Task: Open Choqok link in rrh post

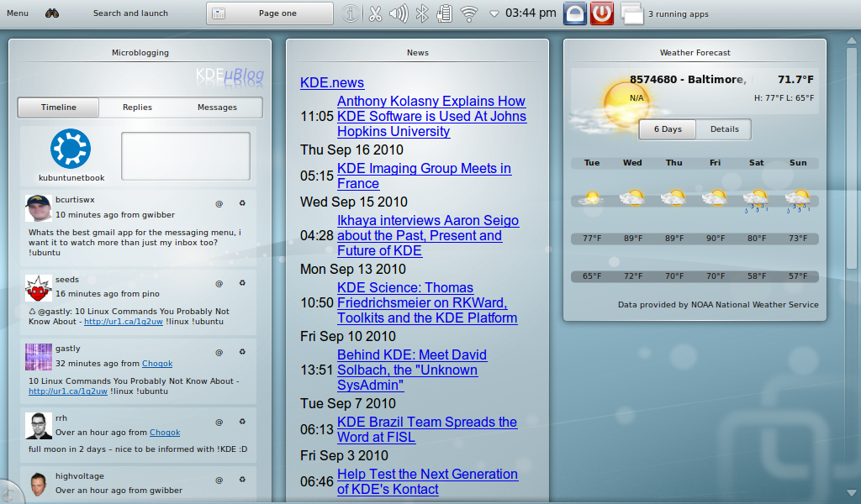Action: (165, 432)
